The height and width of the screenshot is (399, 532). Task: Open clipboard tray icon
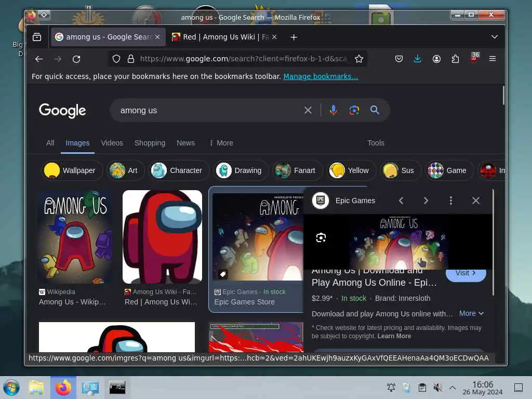[422, 388]
